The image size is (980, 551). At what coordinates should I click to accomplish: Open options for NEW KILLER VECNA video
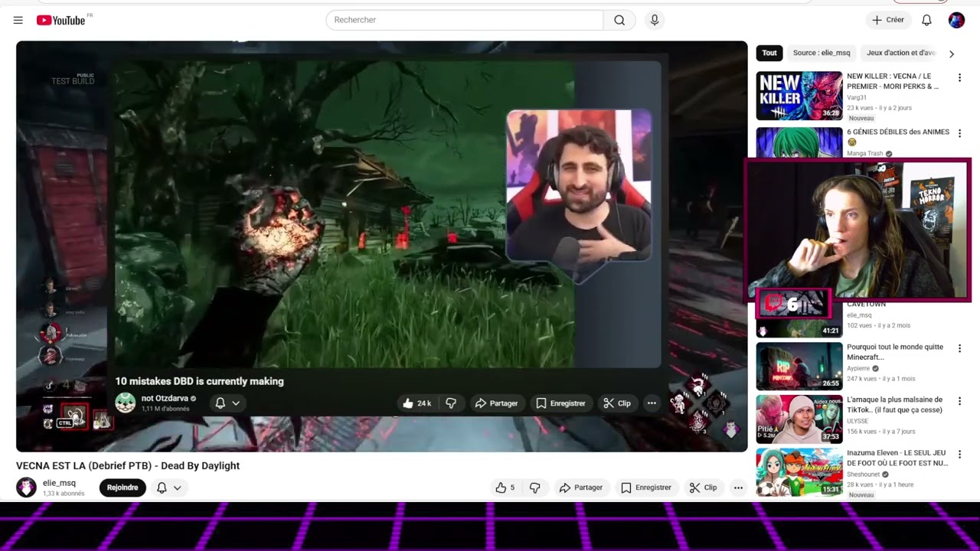tap(959, 77)
